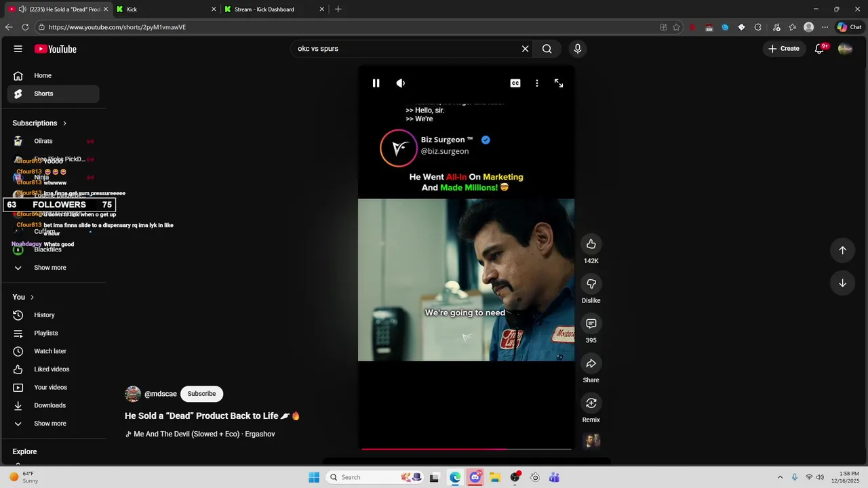Reload the page
The width and height of the screenshot is (868, 488).
[x=25, y=27]
